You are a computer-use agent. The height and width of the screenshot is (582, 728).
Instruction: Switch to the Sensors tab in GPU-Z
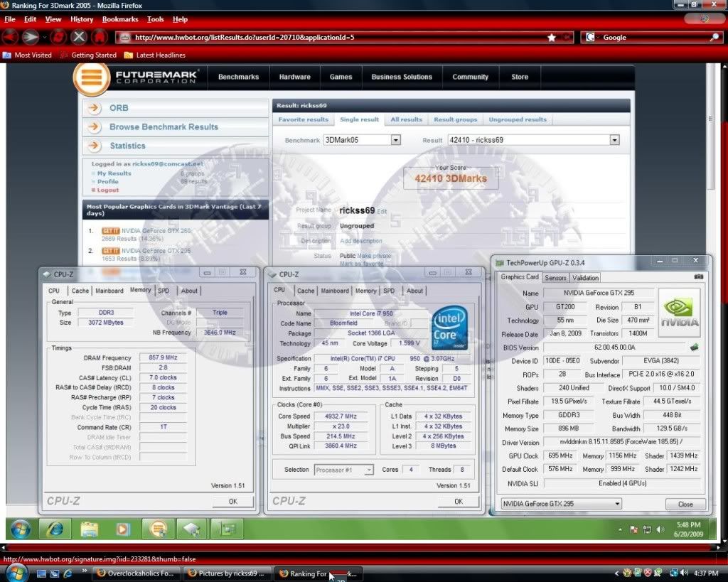[555, 278]
